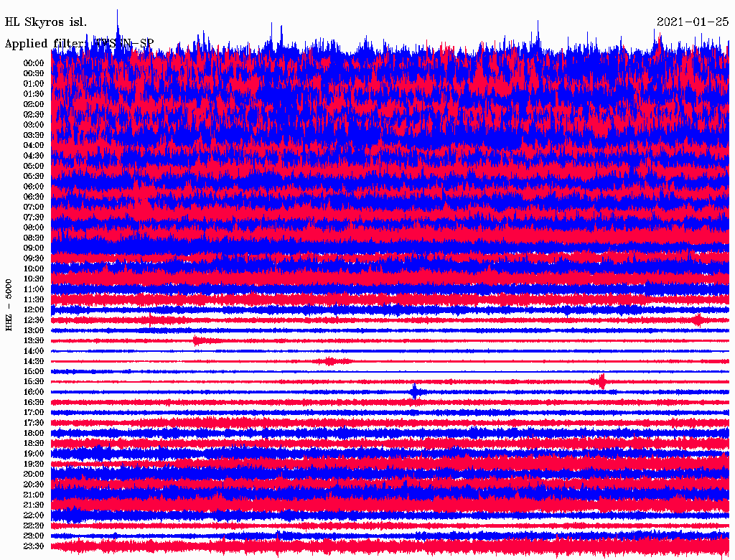Select the 22:00 time label

click(x=34, y=515)
